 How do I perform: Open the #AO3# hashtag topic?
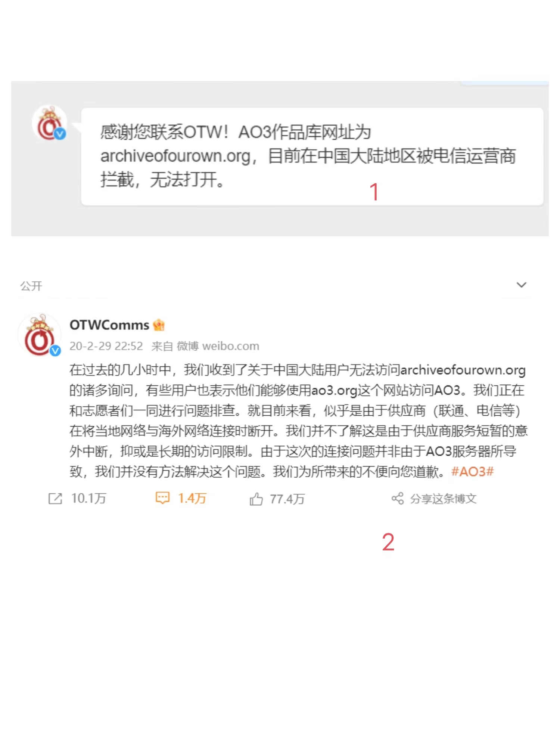pyautogui.click(x=472, y=472)
